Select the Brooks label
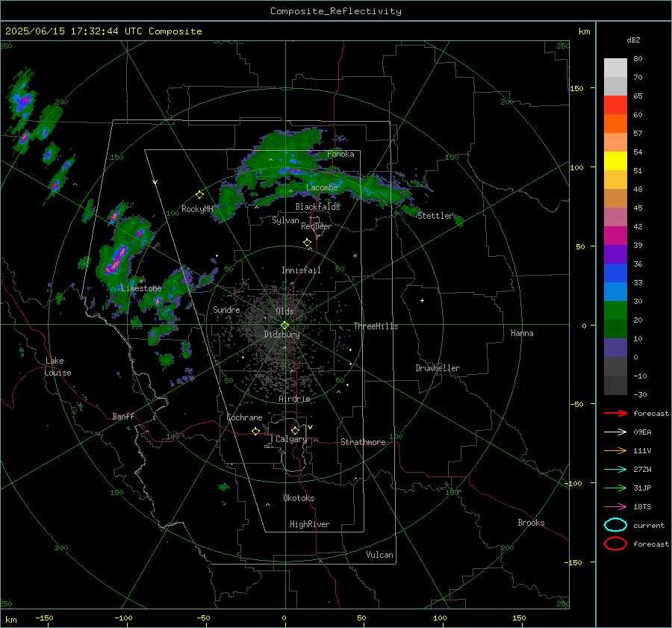672x628 pixels. click(x=531, y=523)
